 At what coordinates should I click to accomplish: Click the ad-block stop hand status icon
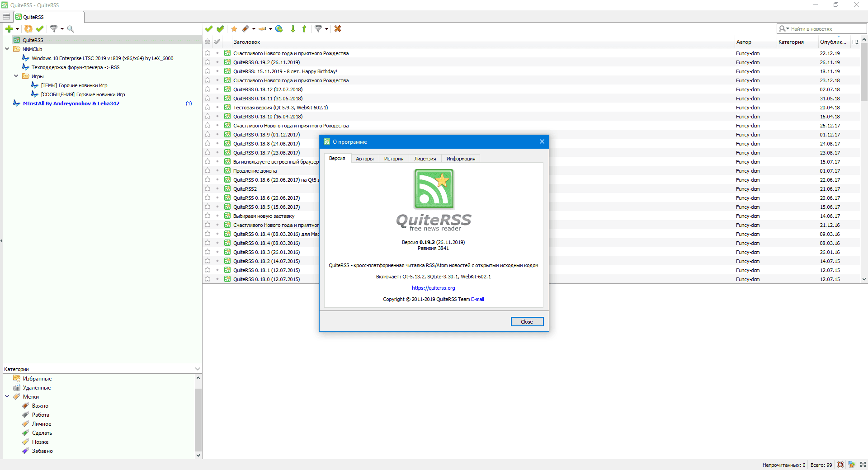click(x=840, y=465)
